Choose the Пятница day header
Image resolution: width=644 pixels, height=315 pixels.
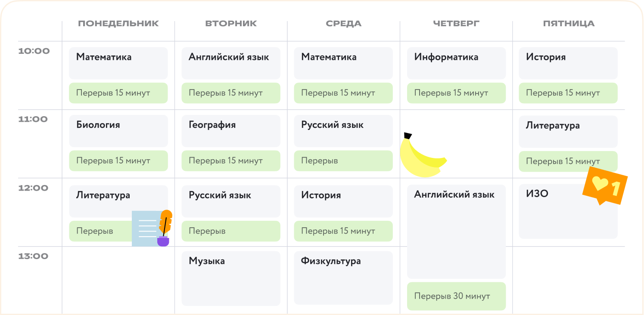[x=569, y=24]
